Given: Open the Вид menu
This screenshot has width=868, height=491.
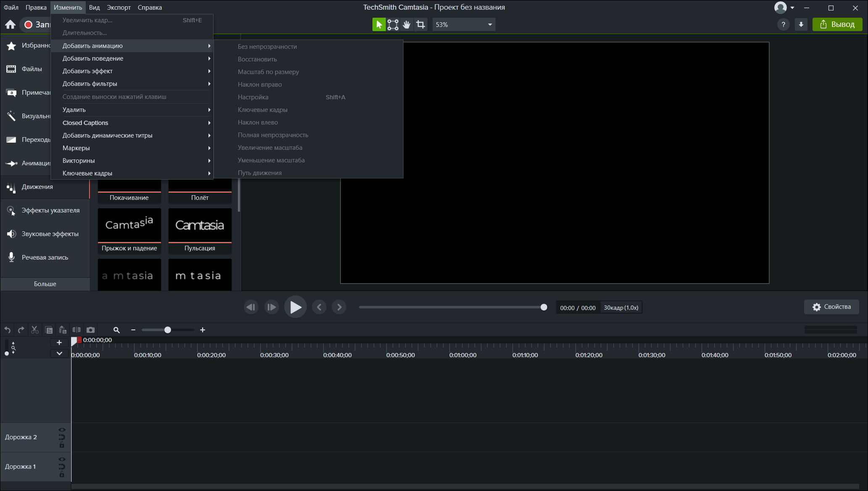Looking at the screenshot, I should coord(94,7).
